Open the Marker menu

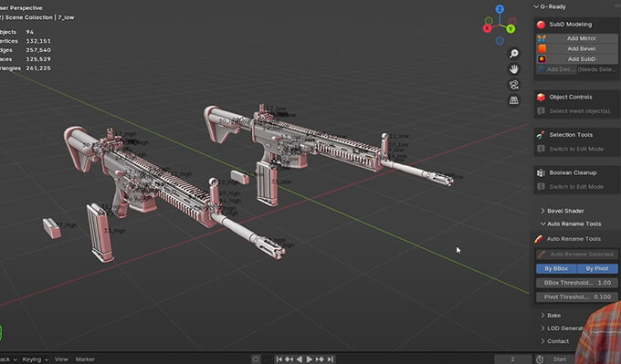tap(85, 359)
